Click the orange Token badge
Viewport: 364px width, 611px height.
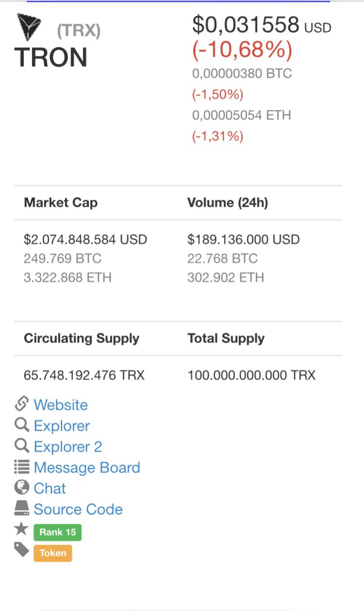(x=52, y=553)
